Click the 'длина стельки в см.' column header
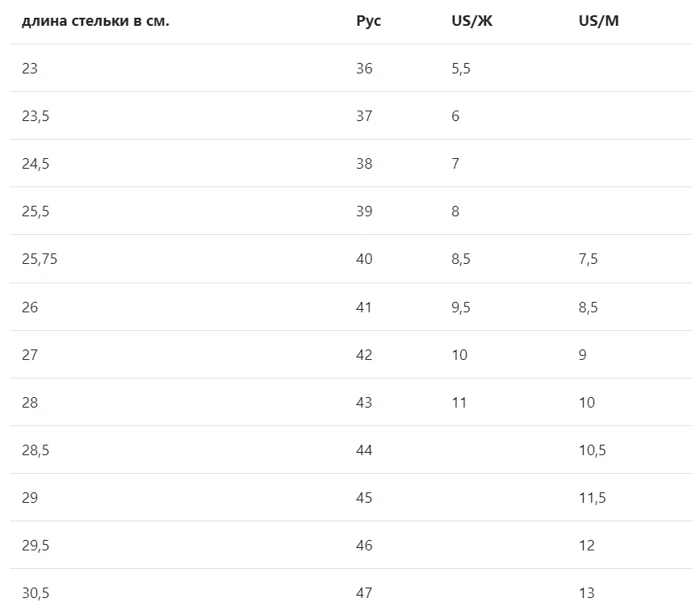Image resolution: width=700 pixels, height=615 pixels. pos(95,21)
